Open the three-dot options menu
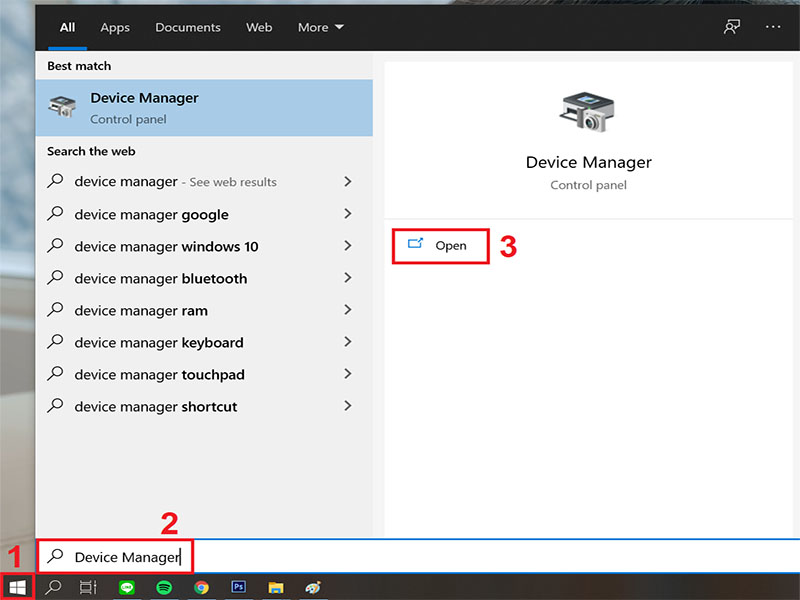 [x=773, y=27]
